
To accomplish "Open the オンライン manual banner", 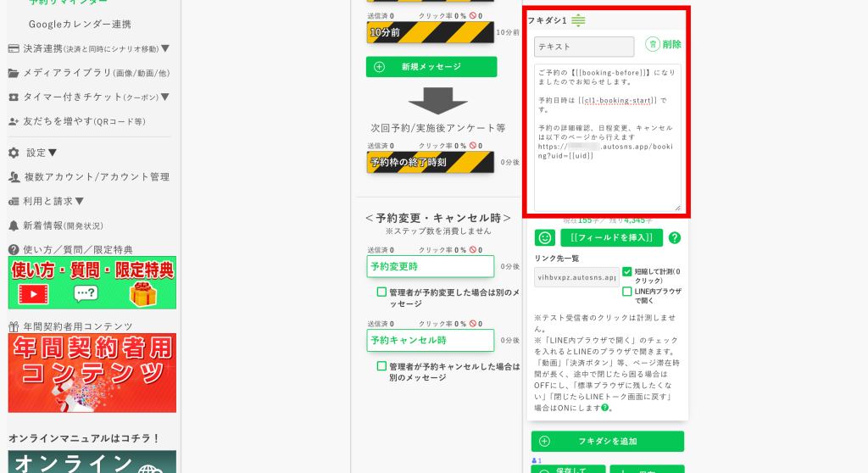I will point(92,461).
